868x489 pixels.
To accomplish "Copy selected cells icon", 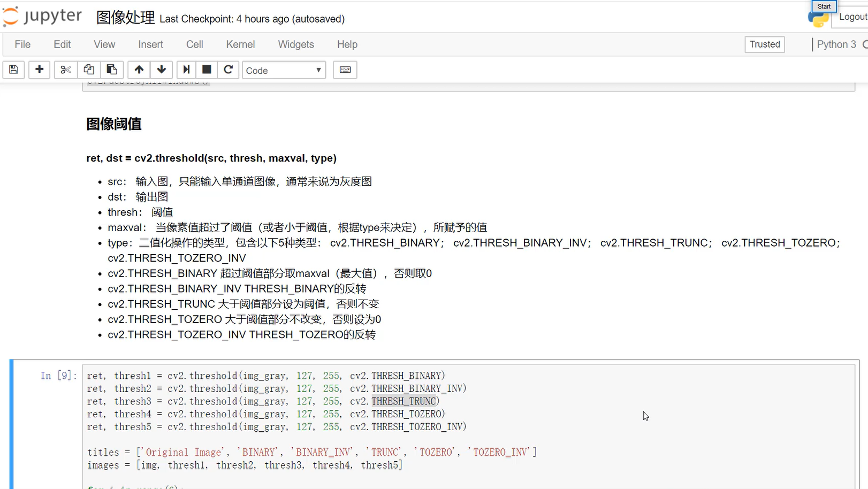I will tap(89, 70).
